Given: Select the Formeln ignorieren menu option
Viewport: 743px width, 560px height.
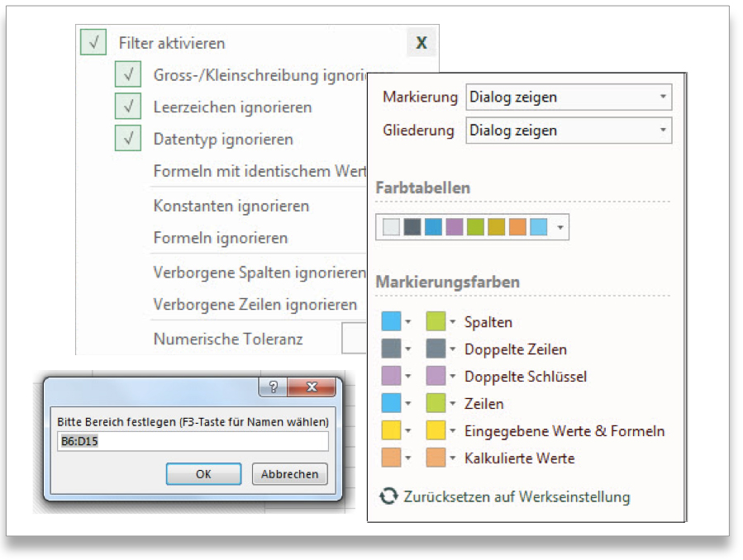Looking at the screenshot, I should pos(221,238).
